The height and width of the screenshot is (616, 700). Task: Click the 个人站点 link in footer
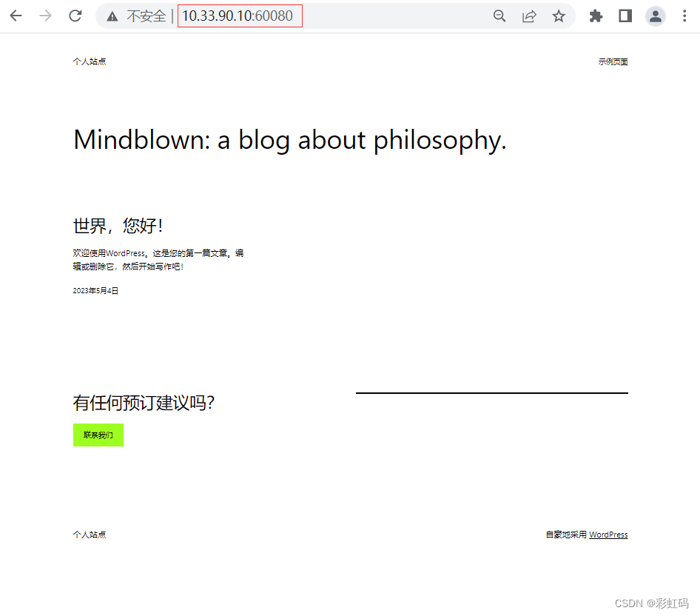pyautogui.click(x=90, y=535)
